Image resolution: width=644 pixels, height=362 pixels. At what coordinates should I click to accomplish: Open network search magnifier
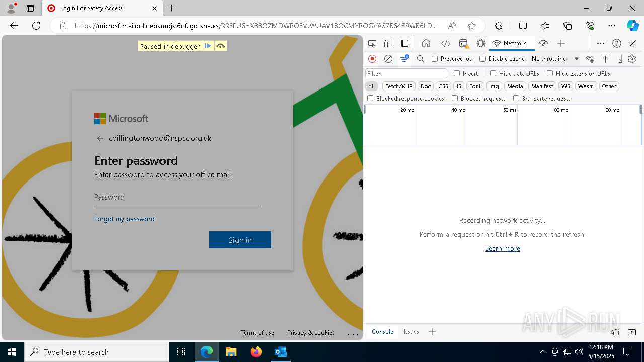point(421,59)
